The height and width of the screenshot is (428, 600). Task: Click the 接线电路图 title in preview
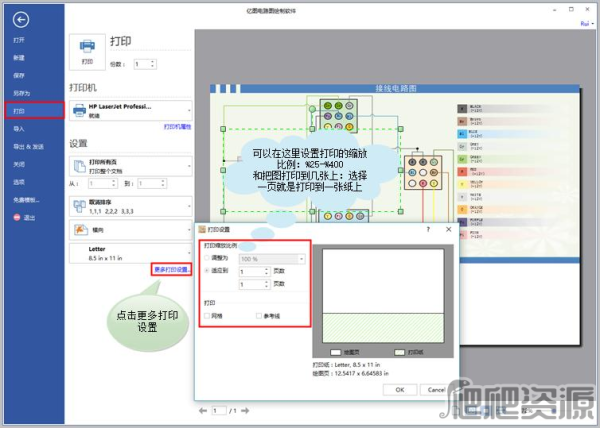tap(396, 89)
